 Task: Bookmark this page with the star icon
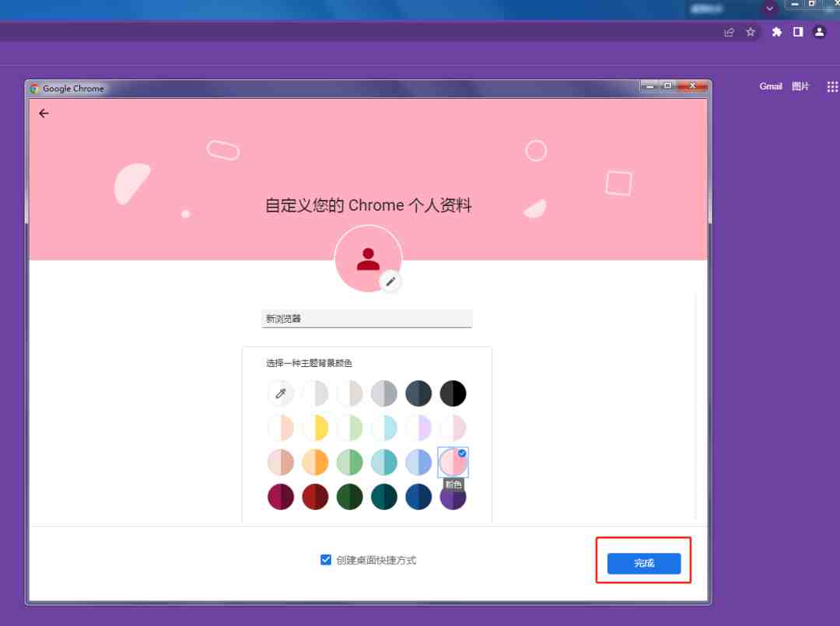click(x=751, y=32)
